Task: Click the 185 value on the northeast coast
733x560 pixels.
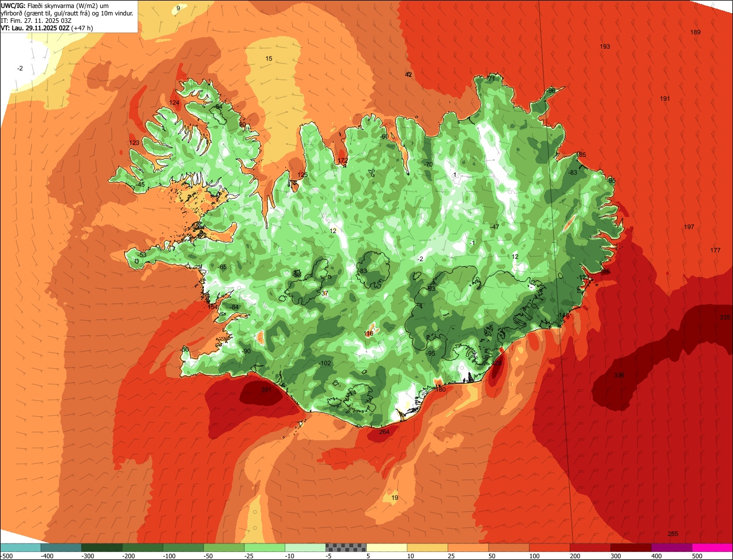Action: [x=581, y=155]
